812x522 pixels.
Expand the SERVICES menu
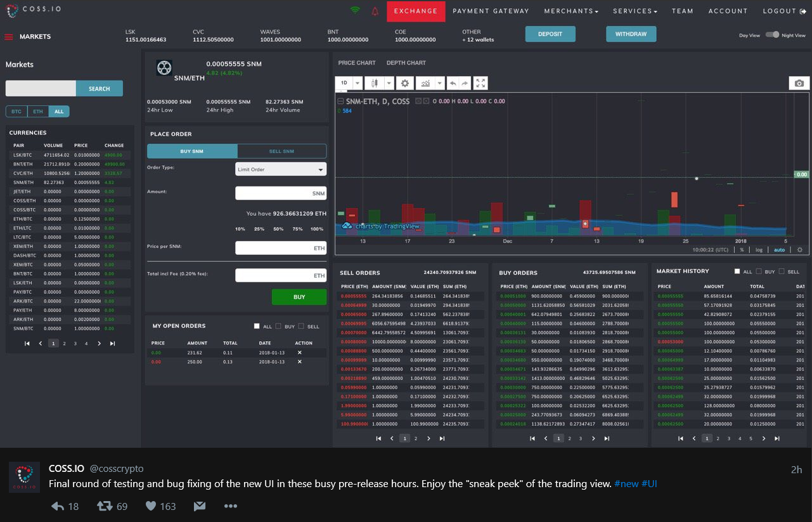635,11
